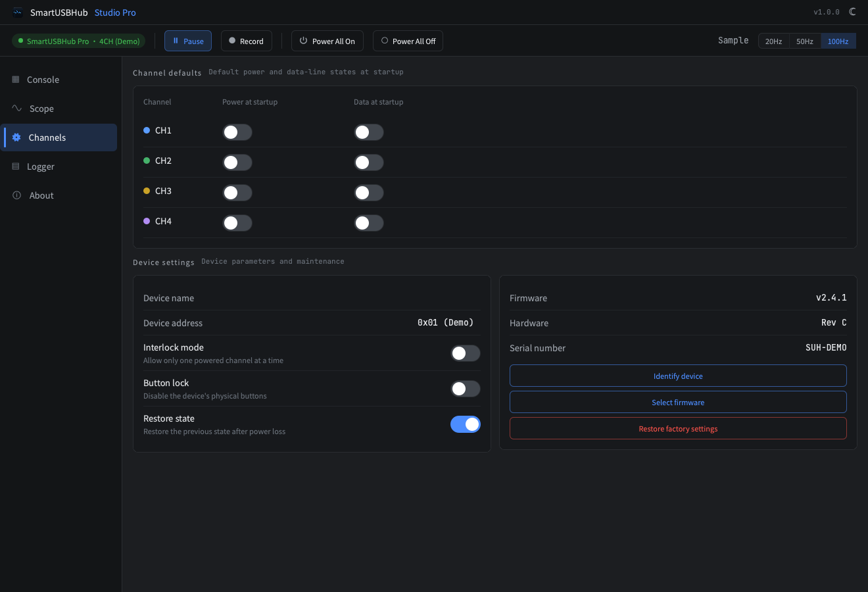The width and height of the screenshot is (868, 592).
Task: Enable CH2 data at startup
Action: point(369,162)
